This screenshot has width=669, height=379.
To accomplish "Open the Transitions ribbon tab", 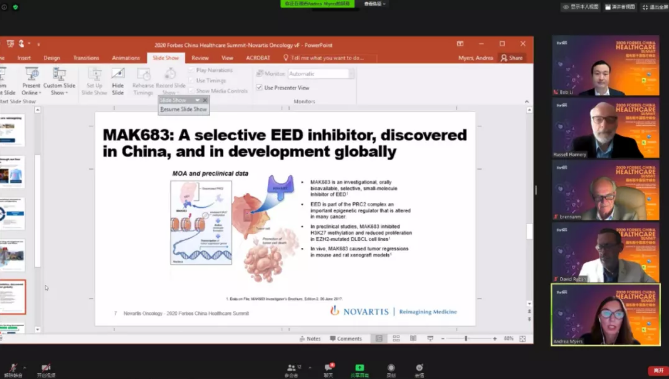I will pyautogui.click(x=86, y=58).
